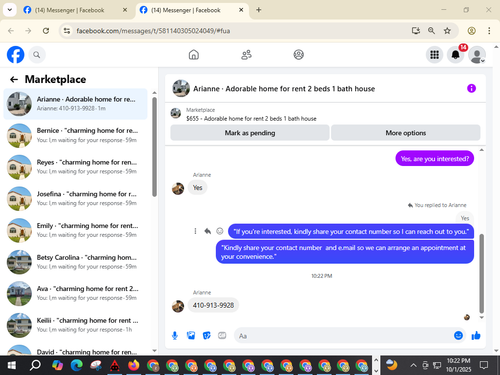
Task: Go back using the Marketplace arrow
Action: click(14, 79)
